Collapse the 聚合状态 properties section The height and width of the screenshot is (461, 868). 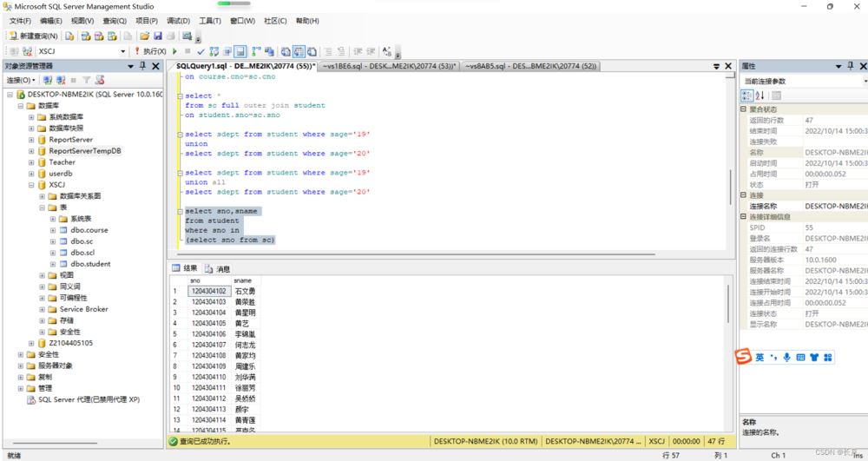tap(744, 109)
